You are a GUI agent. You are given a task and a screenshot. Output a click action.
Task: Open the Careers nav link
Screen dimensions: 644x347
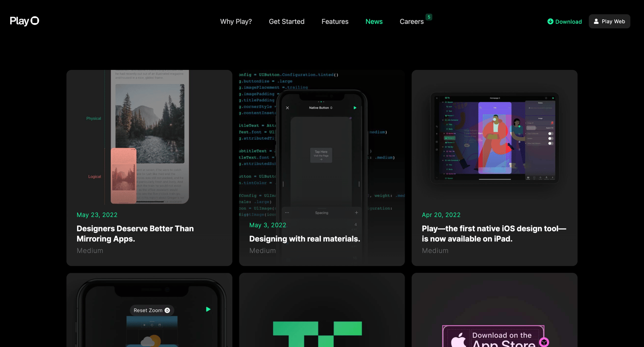[x=411, y=21]
